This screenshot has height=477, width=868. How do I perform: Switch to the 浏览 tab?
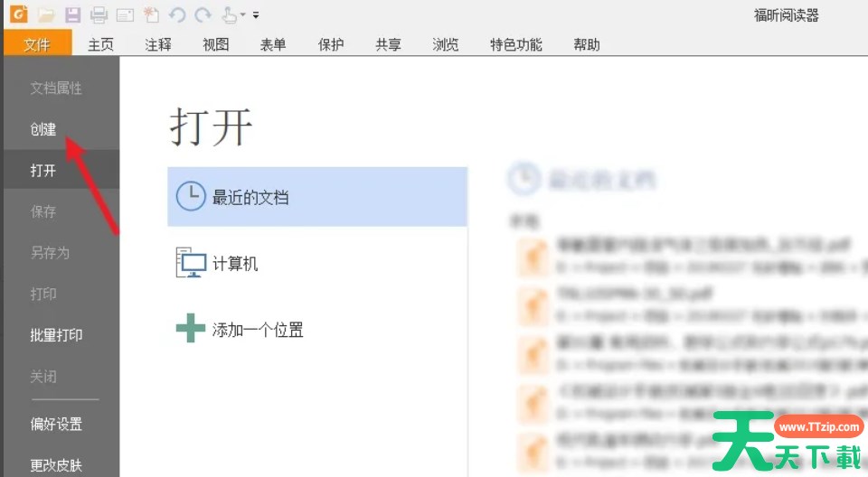point(446,44)
